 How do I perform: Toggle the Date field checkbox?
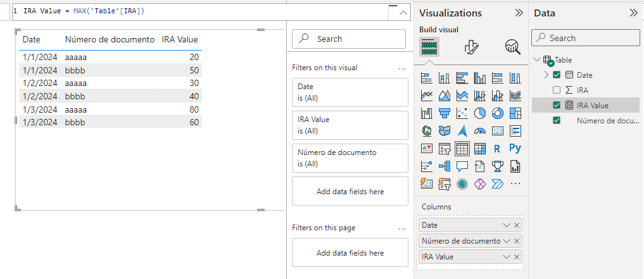coord(557,75)
